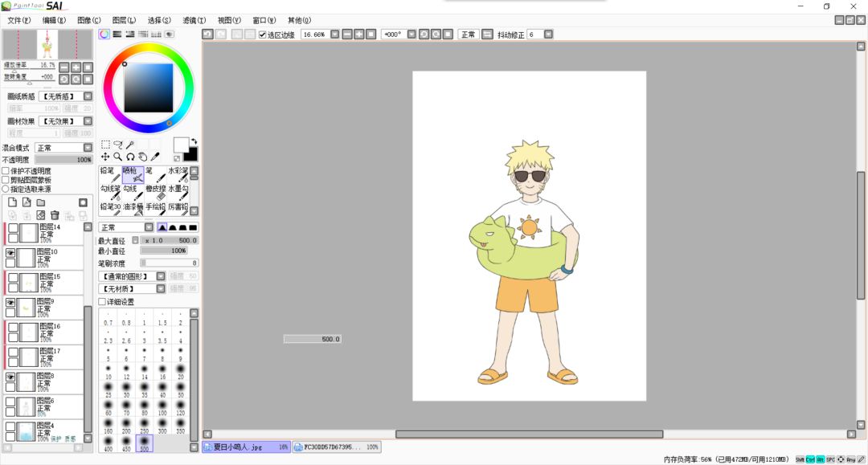Click the undo arrow in toolbar
Image resolution: width=868 pixels, height=465 pixels.
[207, 35]
